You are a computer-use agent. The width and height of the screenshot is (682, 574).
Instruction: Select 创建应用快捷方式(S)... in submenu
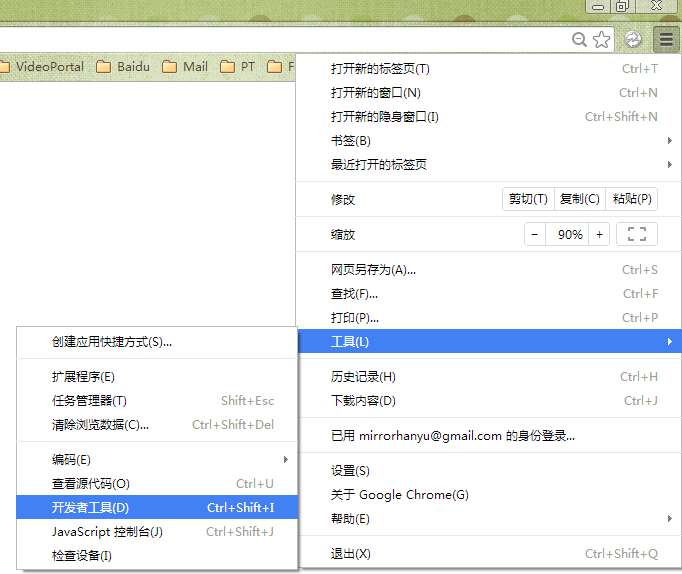click(157, 342)
